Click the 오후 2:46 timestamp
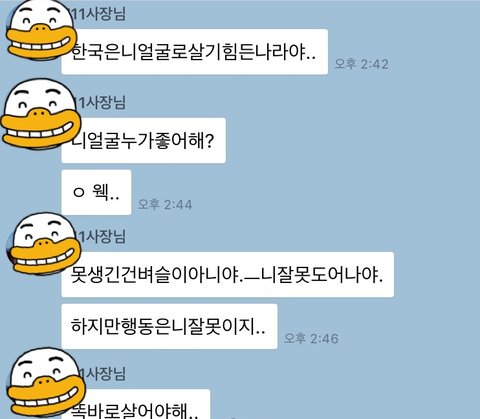This screenshot has height=419, width=480. click(x=311, y=338)
